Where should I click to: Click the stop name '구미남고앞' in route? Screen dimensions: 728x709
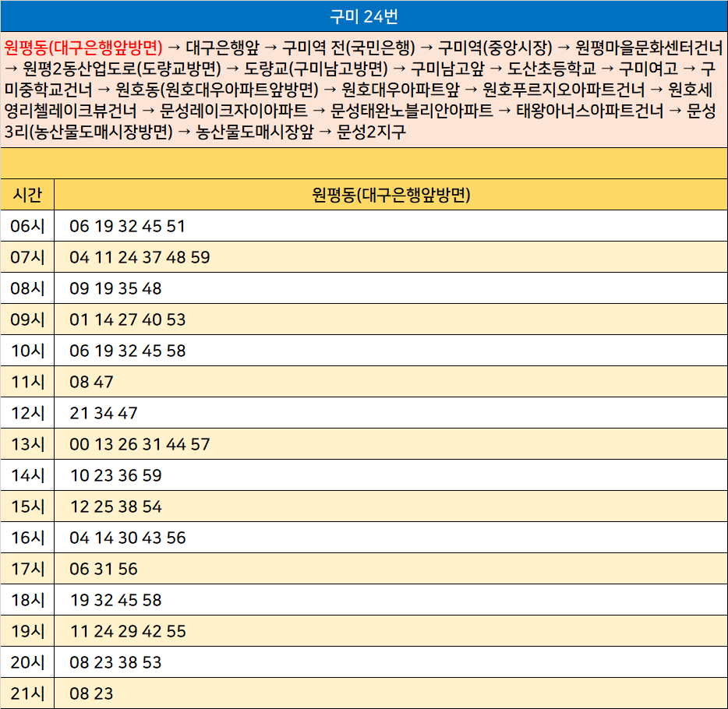(x=447, y=69)
